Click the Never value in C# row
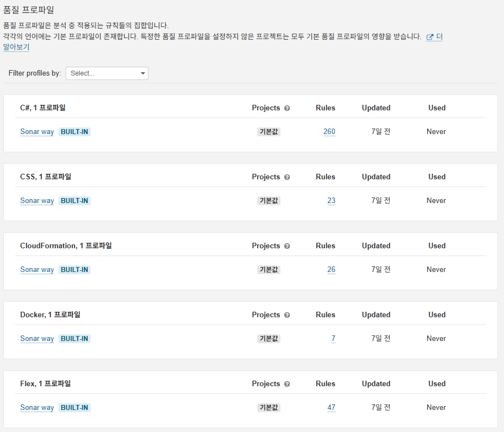Image resolution: width=504 pixels, height=432 pixels. 436,132
